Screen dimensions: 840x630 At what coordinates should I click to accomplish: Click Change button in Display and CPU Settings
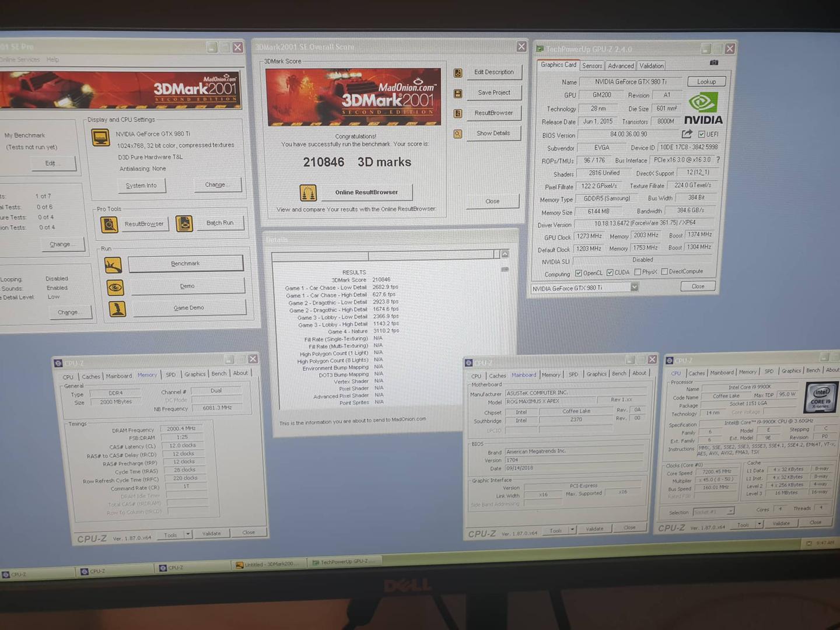pos(216,185)
